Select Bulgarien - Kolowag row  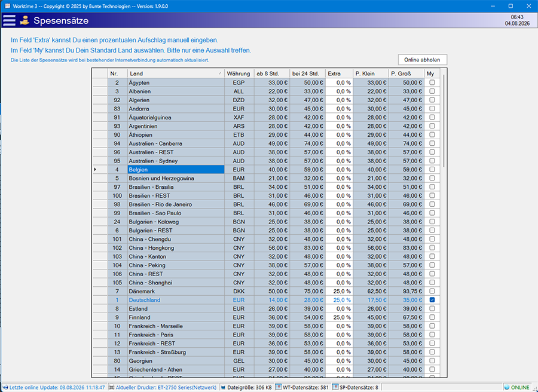(x=266, y=222)
